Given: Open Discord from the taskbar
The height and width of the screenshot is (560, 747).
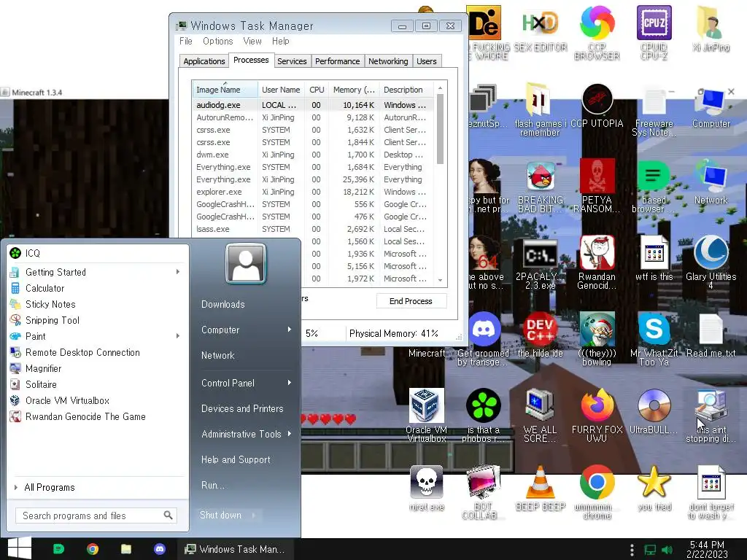Looking at the screenshot, I should click(x=160, y=549).
